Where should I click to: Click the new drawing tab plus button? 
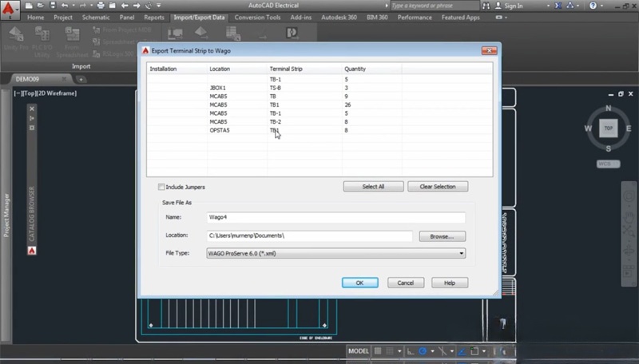pos(81,79)
